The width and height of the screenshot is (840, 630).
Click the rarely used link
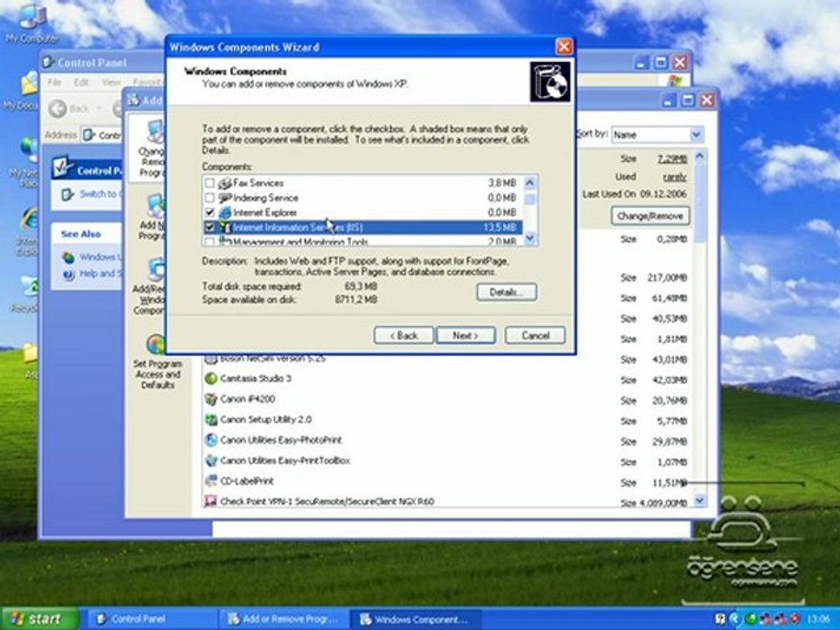(675, 176)
